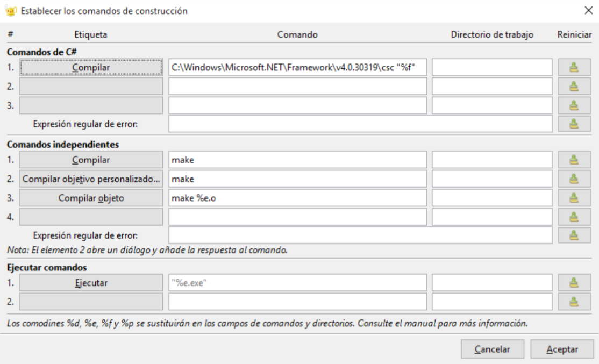Reset the 'make %e.o' command row
The width and height of the screenshot is (599, 364).
(574, 198)
